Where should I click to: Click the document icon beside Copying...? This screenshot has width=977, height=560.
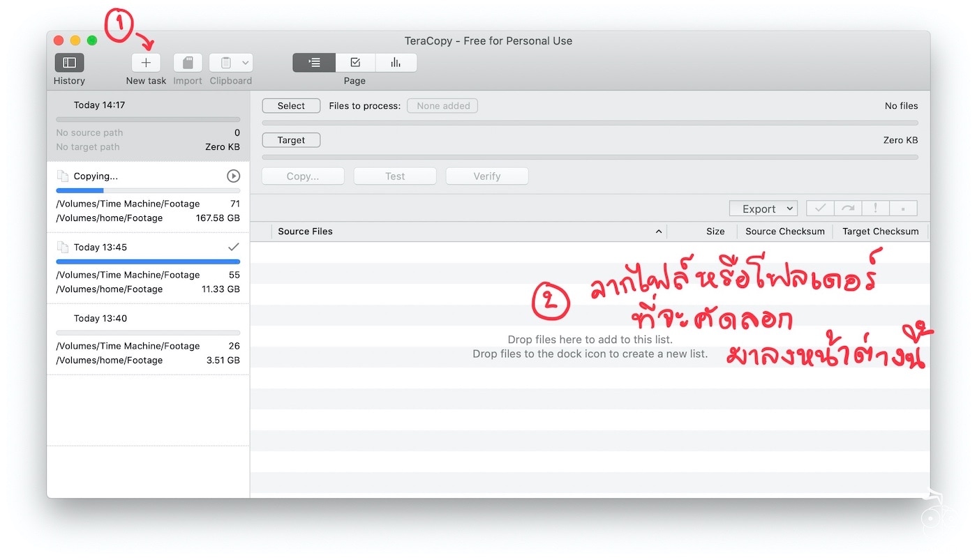click(x=64, y=176)
